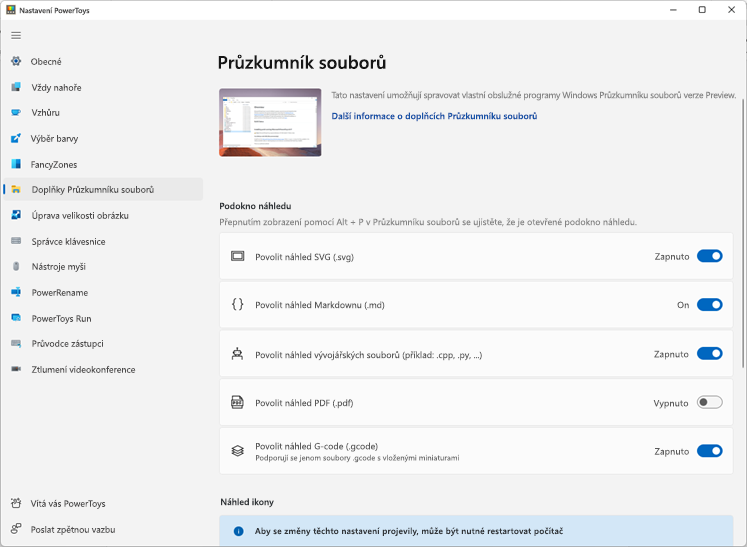The height and width of the screenshot is (547, 747).
Task: Collapse the hamburger navigation menu
Action: pos(16,35)
